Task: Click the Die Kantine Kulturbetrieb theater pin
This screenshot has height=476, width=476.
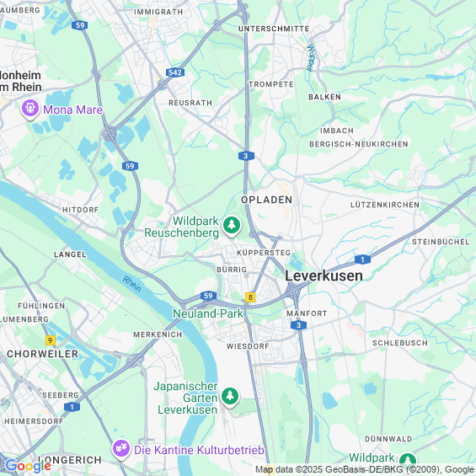Action: point(121,449)
